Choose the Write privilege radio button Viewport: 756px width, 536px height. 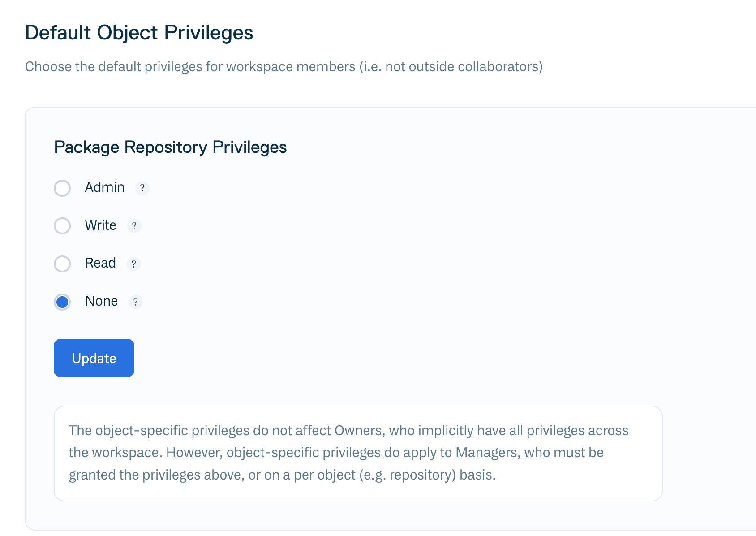click(62, 226)
